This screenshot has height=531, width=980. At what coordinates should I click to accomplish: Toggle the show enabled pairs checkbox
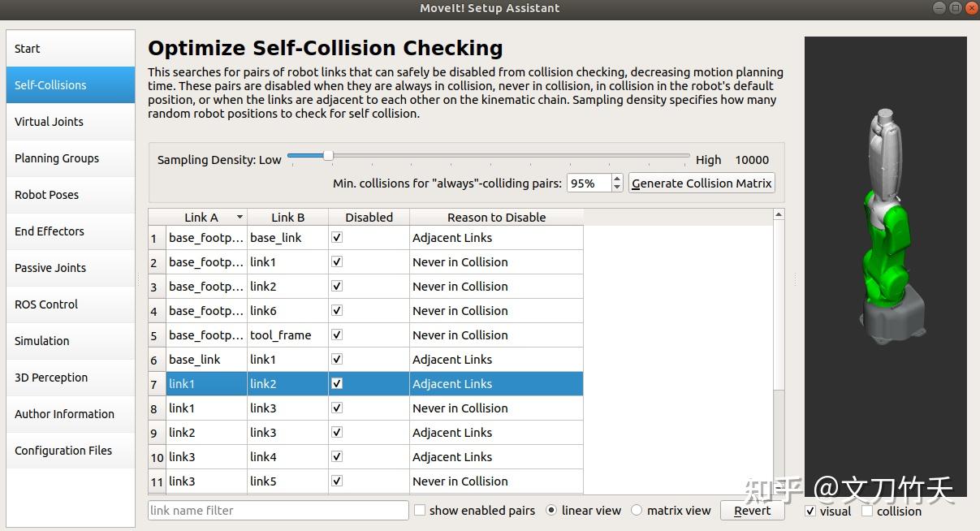coord(420,511)
